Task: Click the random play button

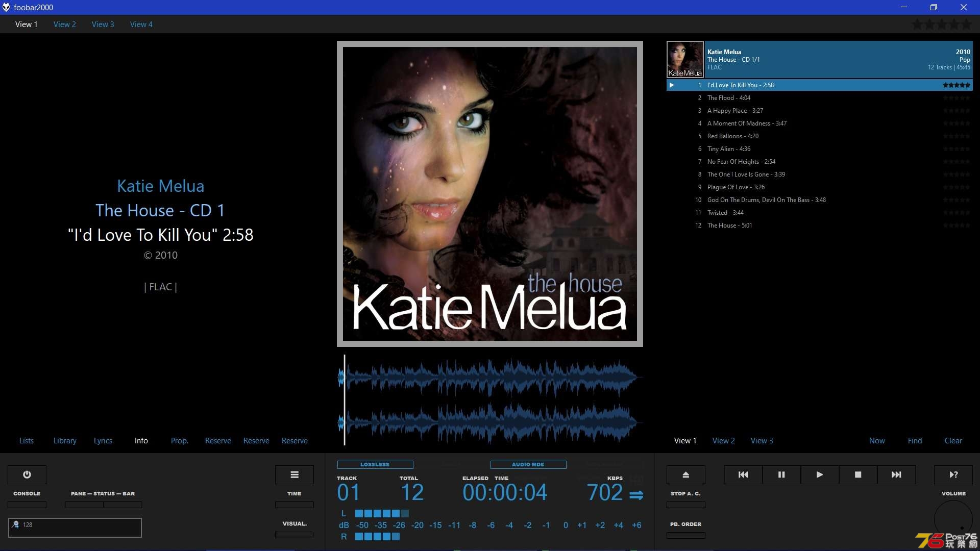Action: tap(953, 474)
